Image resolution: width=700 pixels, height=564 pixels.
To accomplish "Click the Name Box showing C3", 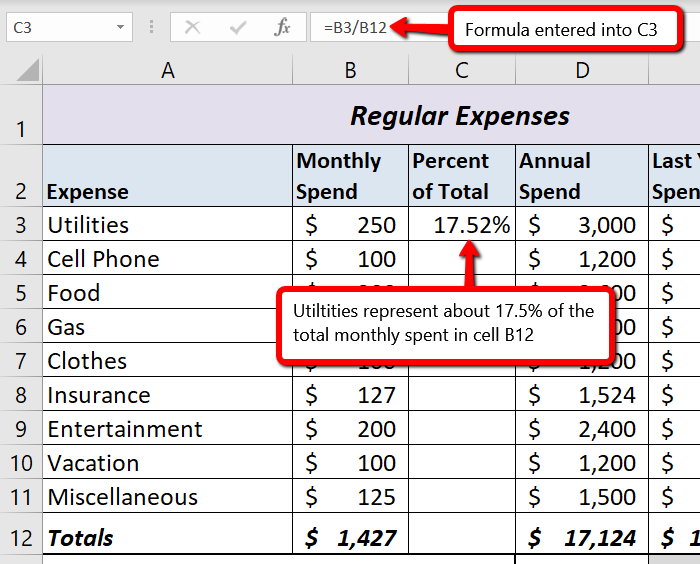I will pos(69,28).
